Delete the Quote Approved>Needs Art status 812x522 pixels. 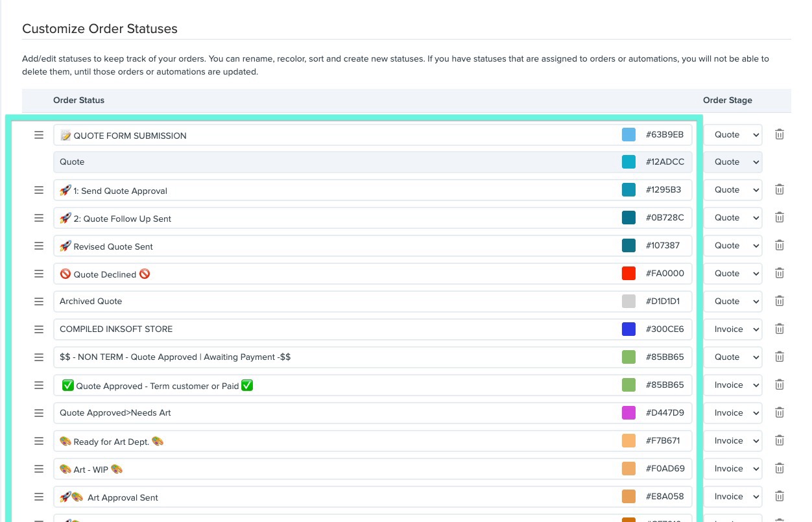(x=780, y=412)
